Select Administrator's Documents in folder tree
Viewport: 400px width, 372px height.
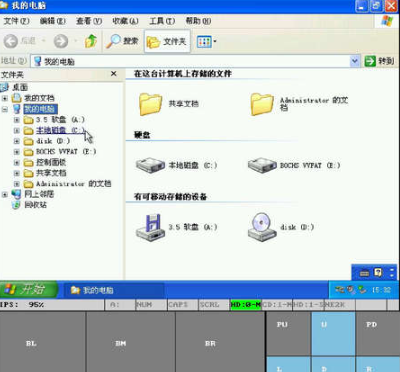pyautogui.click(x=73, y=184)
